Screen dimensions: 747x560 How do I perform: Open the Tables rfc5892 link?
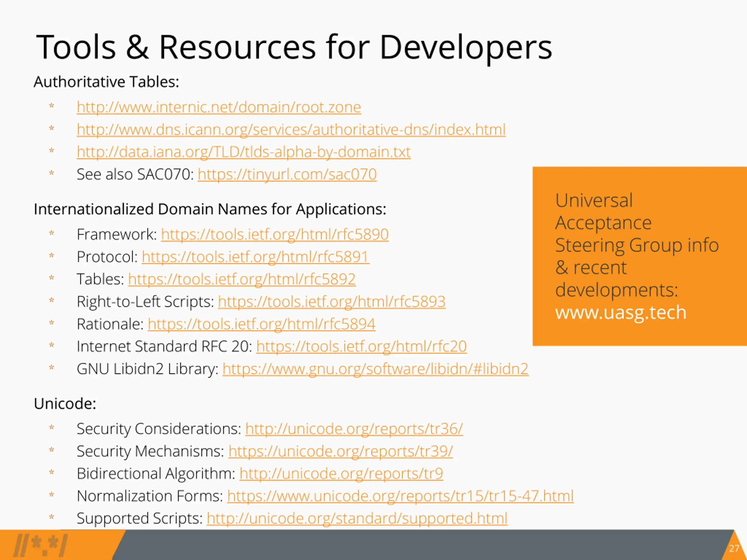pos(242,279)
